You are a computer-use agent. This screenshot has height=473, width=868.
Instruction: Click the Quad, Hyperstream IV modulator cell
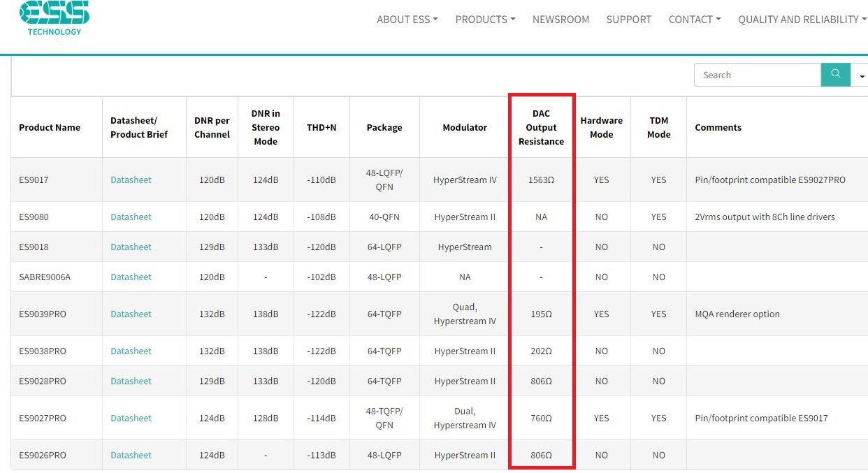(465, 314)
